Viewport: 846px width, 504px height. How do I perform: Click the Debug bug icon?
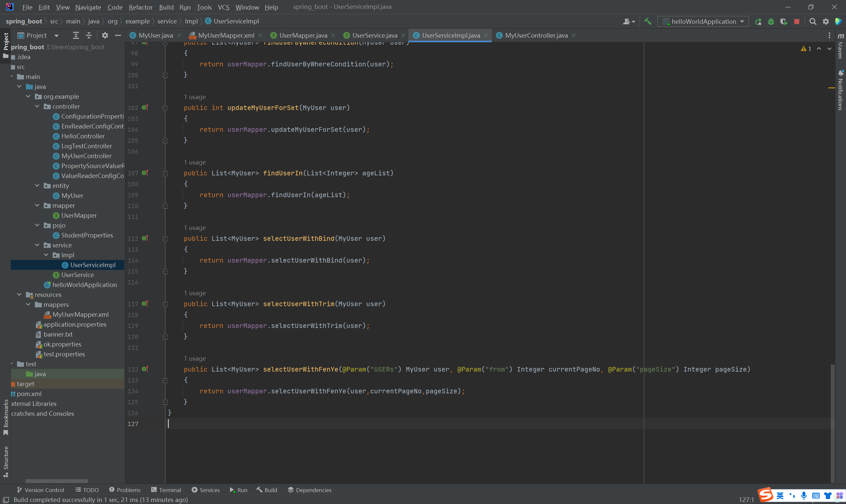[x=771, y=21]
